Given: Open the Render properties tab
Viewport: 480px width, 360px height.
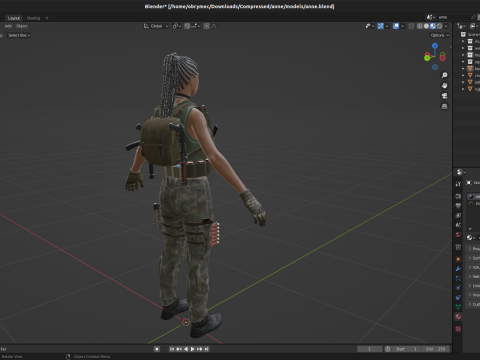Looking at the screenshot, I should pyautogui.click(x=458, y=196).
